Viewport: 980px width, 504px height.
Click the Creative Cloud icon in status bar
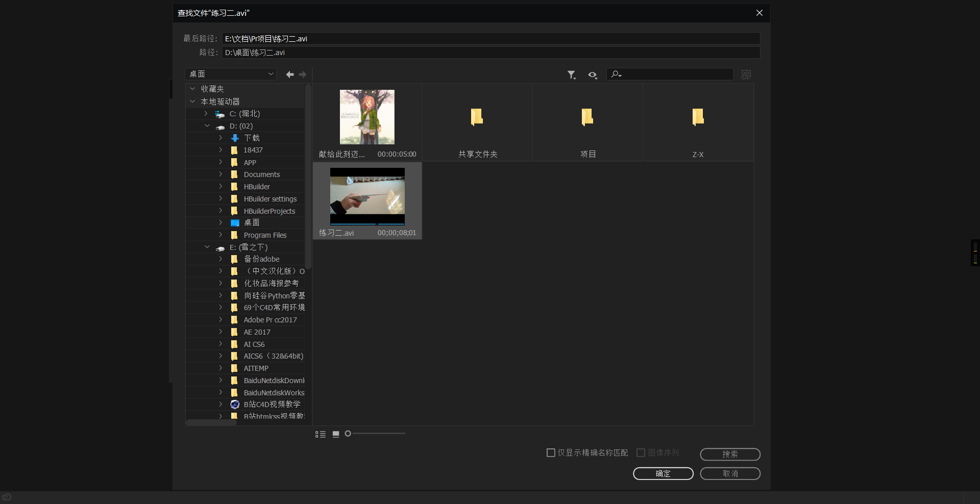click(x=7, y=497)
